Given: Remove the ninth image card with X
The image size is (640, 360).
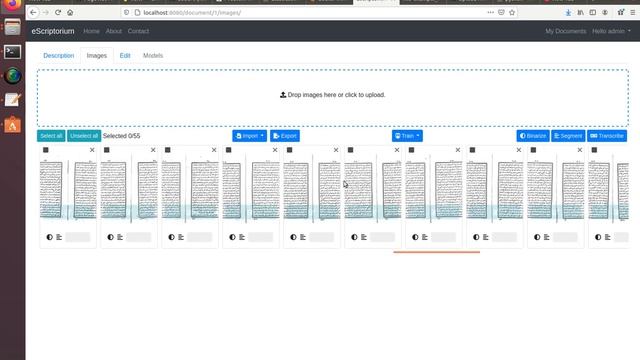Looking at the screenshot, I should 580,150.
